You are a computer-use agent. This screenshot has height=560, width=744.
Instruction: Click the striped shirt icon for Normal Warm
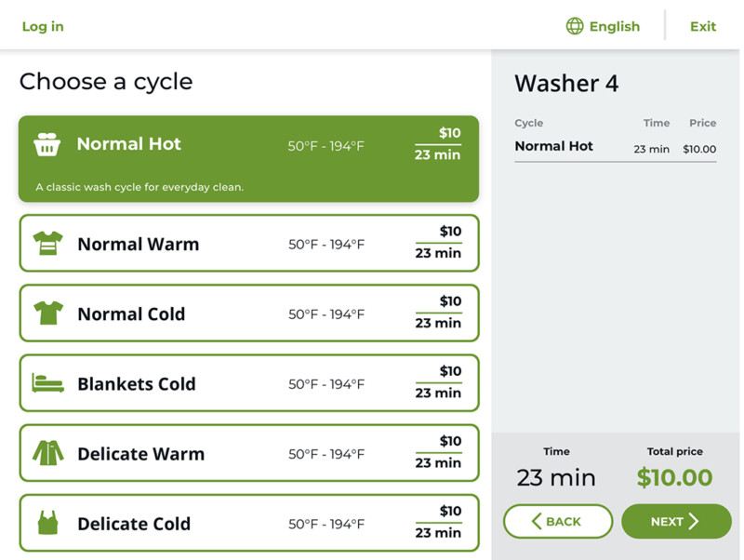coord(47,244)
